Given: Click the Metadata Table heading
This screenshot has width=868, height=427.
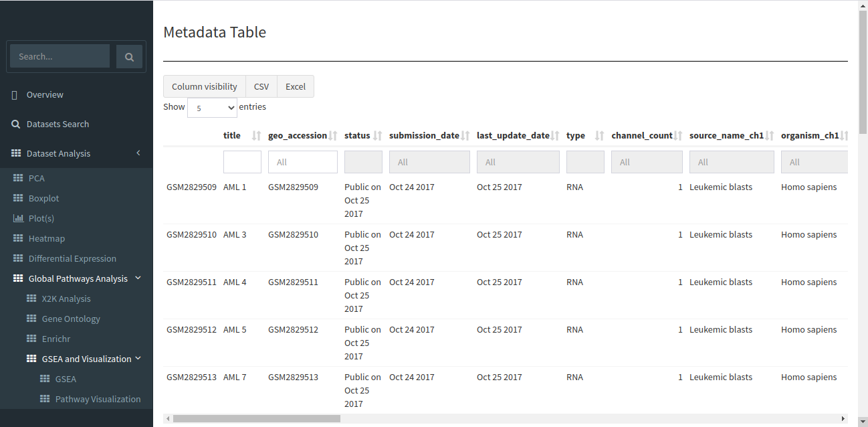Looking at the screenshot, I should 215,32.
